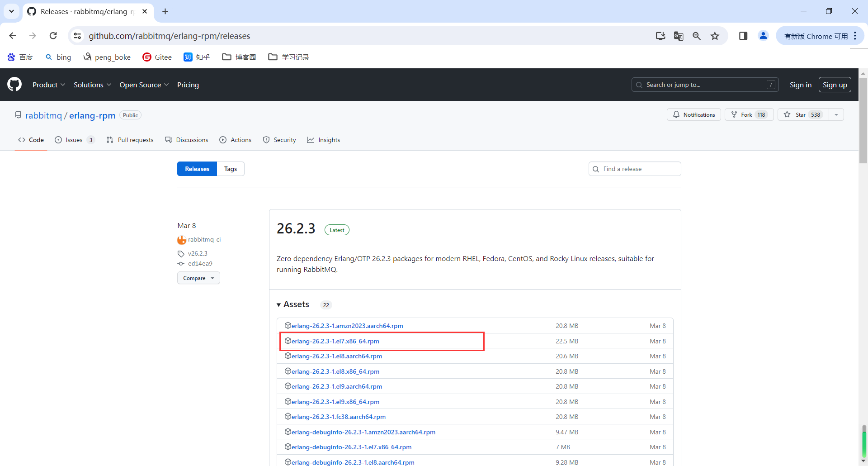The image size is (868, 466).
Task: Download erlang-debuginfo-26.2.3-1.amzn2023.aarch64.rpm
Action: 363,432
